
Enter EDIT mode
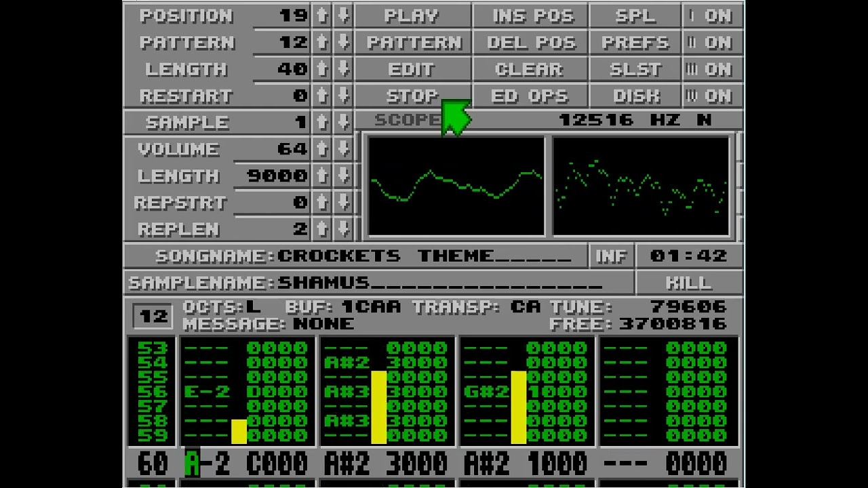pos(412,69)
